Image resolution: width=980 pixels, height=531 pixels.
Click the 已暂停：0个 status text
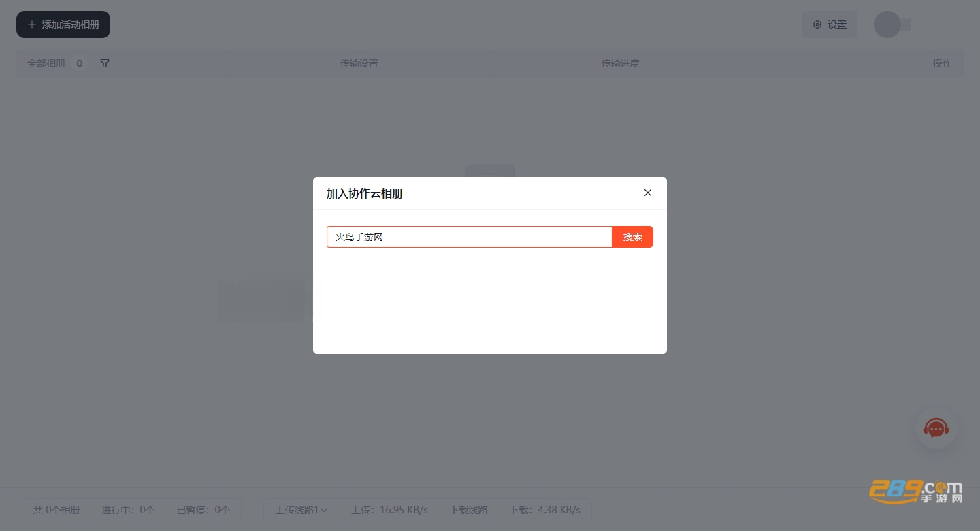point(203,510)
